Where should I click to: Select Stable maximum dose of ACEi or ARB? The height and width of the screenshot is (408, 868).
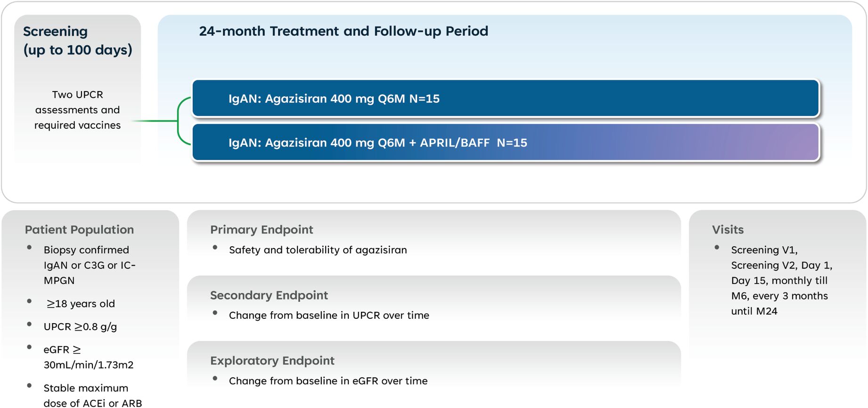pyautogui.click(x=92, y=395)
